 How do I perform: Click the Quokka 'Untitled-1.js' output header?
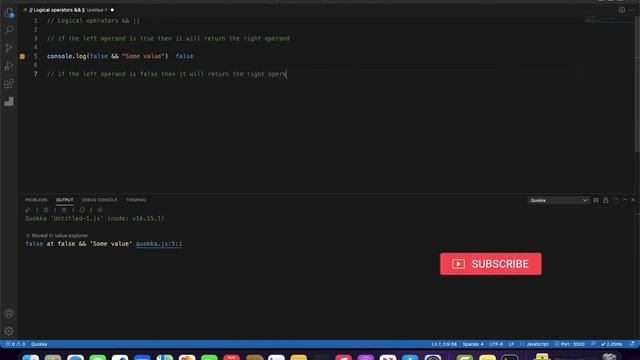(x=94, y=218)
